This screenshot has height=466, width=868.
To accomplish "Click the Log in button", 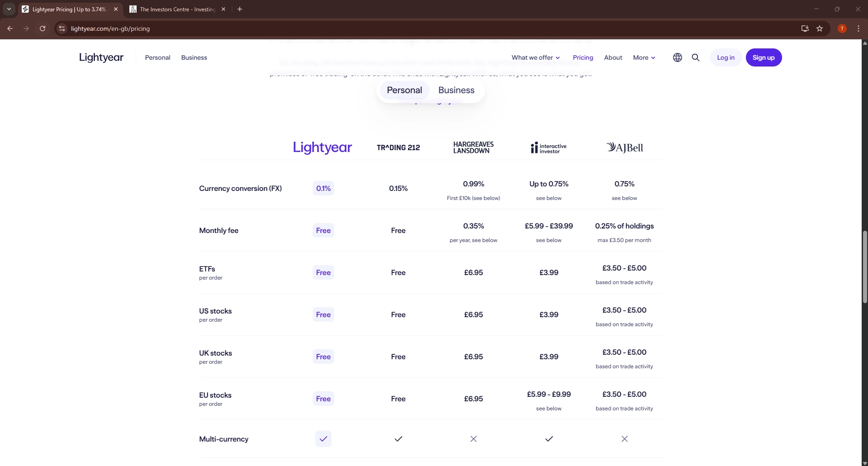I will tap(726, 57).
